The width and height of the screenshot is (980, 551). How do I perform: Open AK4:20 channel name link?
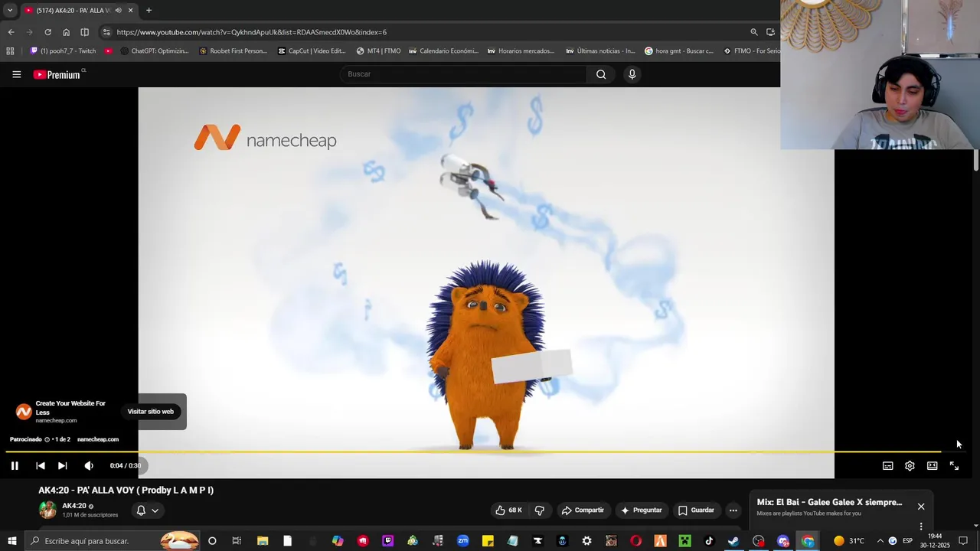point(74,506)
